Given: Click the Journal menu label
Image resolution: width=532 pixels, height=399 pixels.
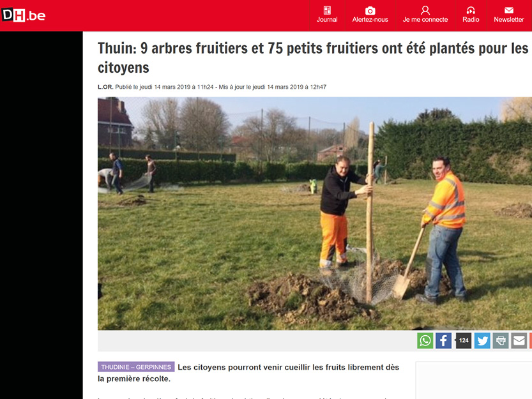Looking at the screenshot, I should pyautogui.click(x=327, y=20).
